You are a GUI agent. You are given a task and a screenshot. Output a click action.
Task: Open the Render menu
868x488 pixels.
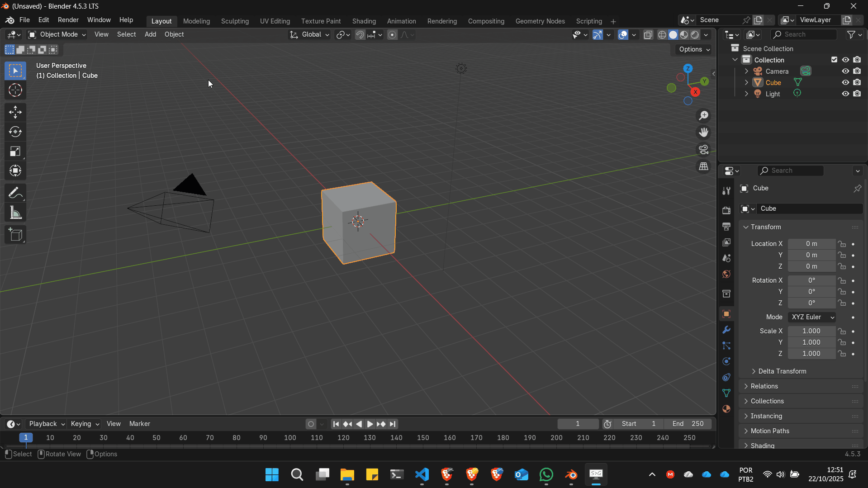pos(68,20)
